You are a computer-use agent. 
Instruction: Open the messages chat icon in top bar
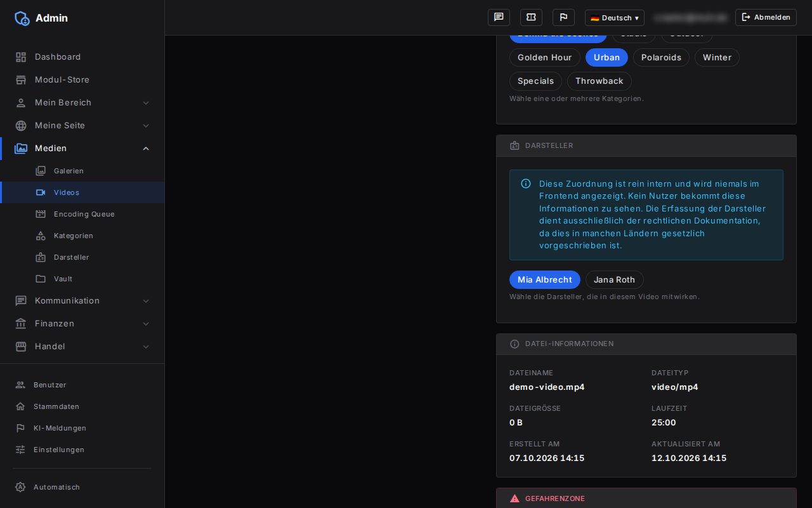(x=499, y=17)
